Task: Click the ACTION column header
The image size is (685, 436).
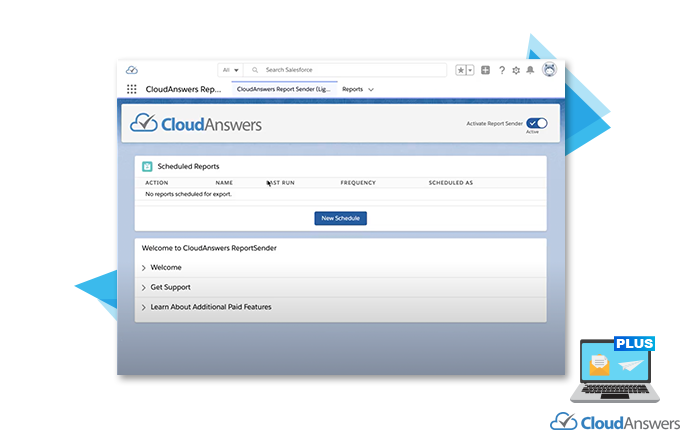Action: (x=156, y=183)
